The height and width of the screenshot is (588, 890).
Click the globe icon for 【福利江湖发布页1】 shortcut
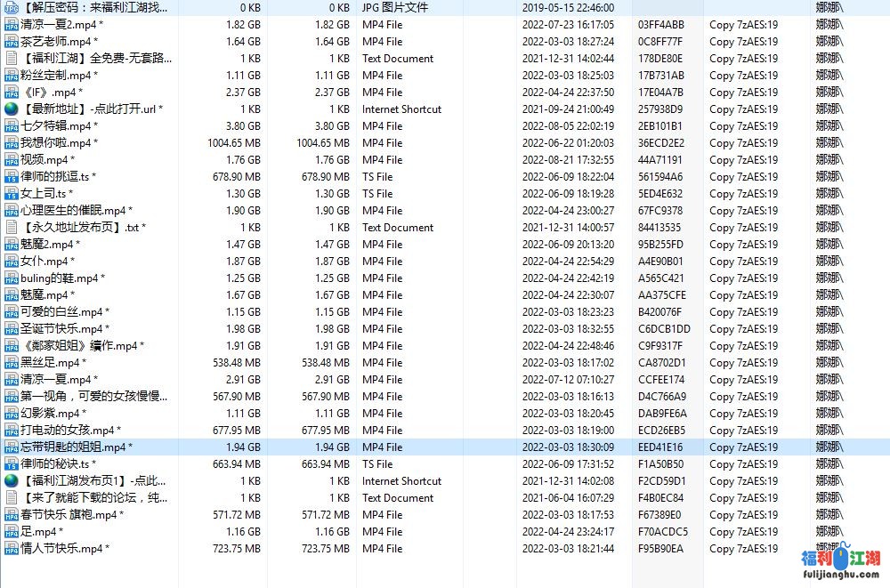tap(12, 481)
